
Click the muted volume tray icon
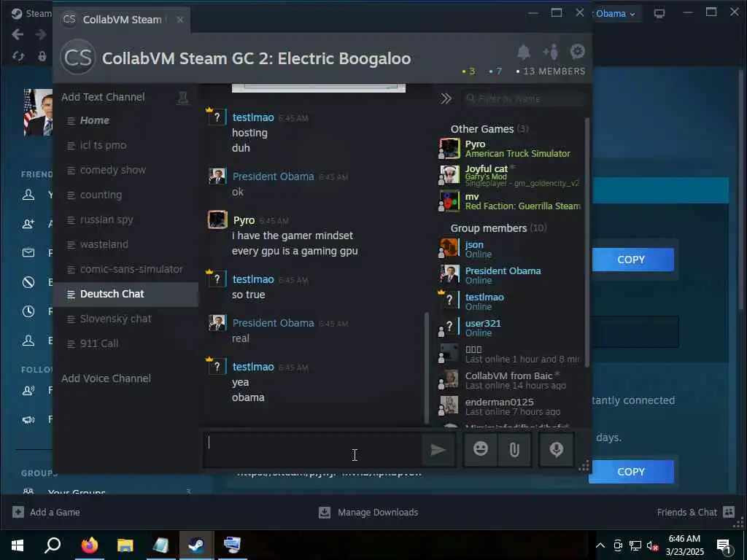click(652, 545)
